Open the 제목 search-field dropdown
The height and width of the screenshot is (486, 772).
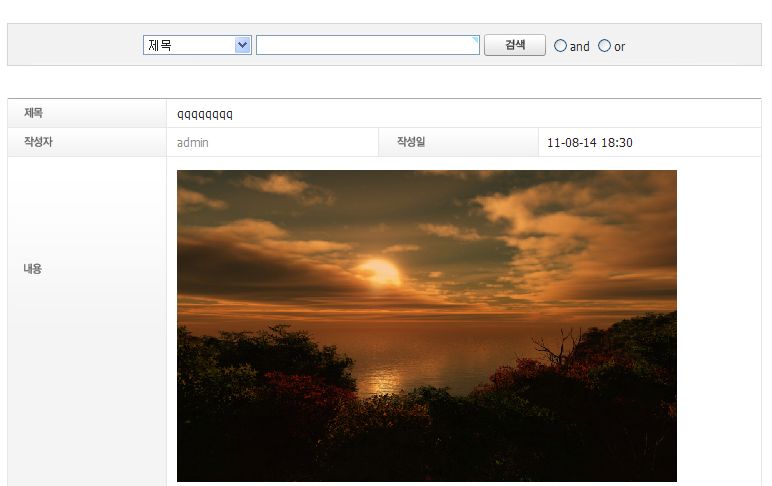[x=190, y=45]
